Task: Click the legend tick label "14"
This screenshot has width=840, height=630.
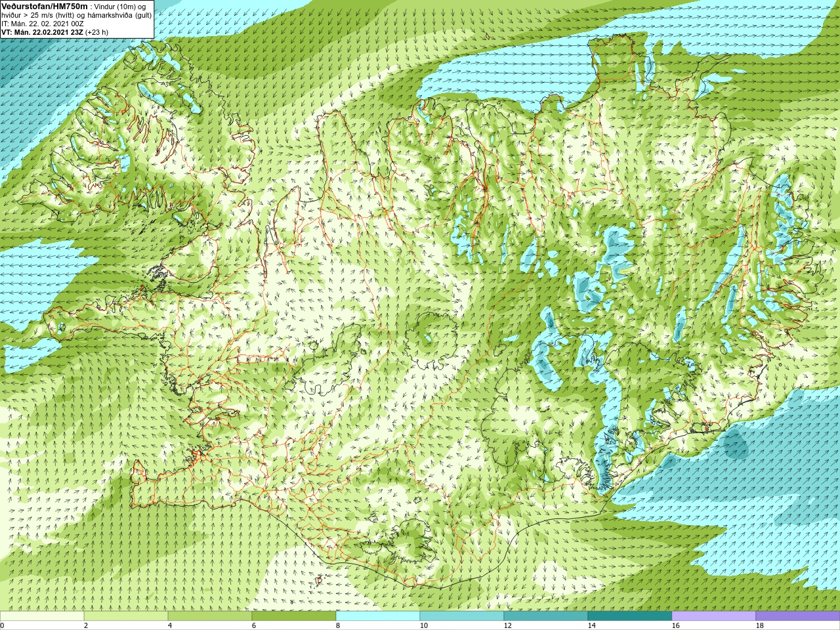Action: [591, 626]
